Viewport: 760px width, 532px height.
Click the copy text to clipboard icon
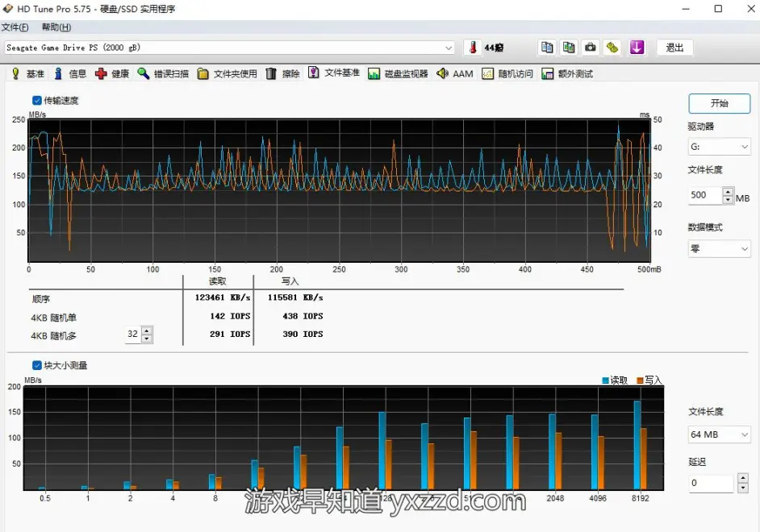(548, 48)
